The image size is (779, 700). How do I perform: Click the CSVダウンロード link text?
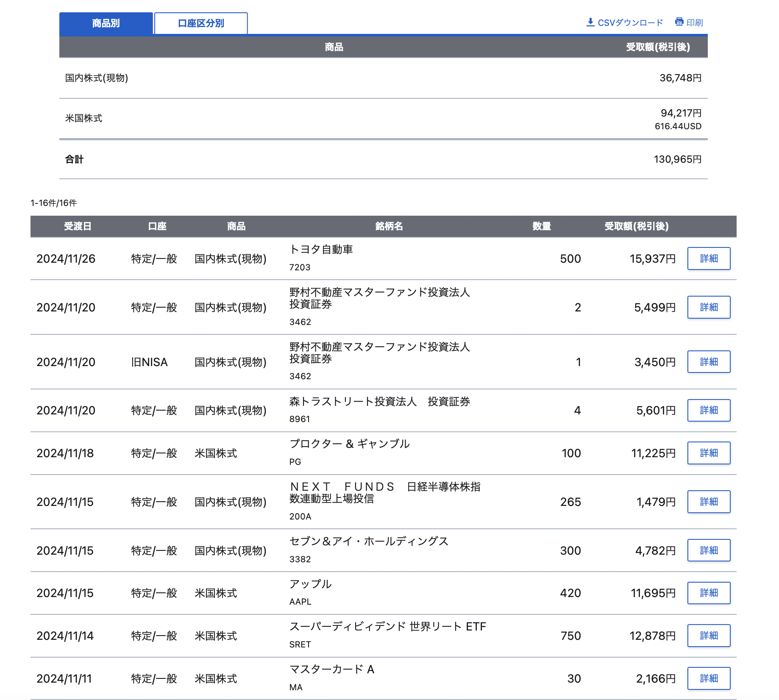click(x=630, y=22)
